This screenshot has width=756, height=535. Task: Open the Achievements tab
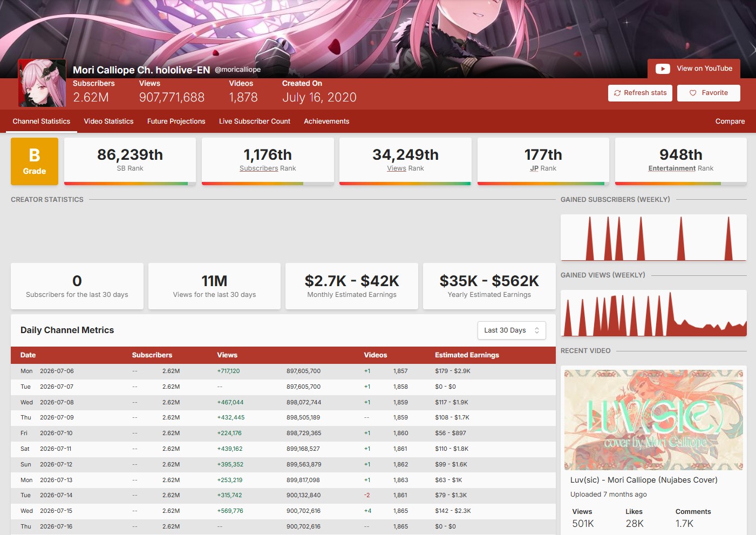[x=326, y=121]
